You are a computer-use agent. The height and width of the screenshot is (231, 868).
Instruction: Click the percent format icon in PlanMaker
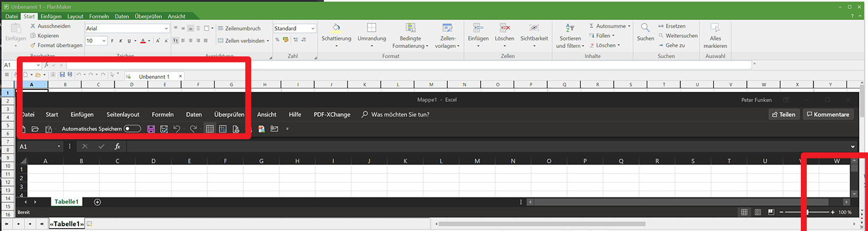(277, 40)
